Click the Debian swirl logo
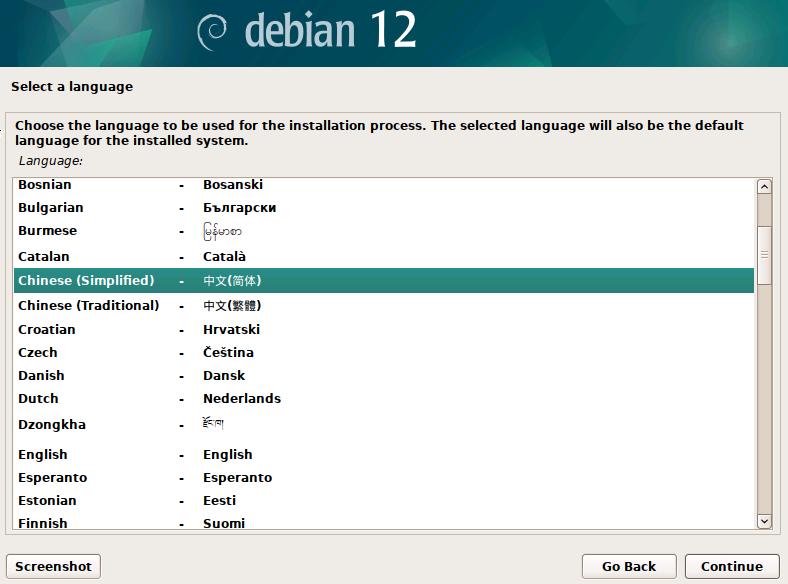The image size is (788, 584). point(212,33)
